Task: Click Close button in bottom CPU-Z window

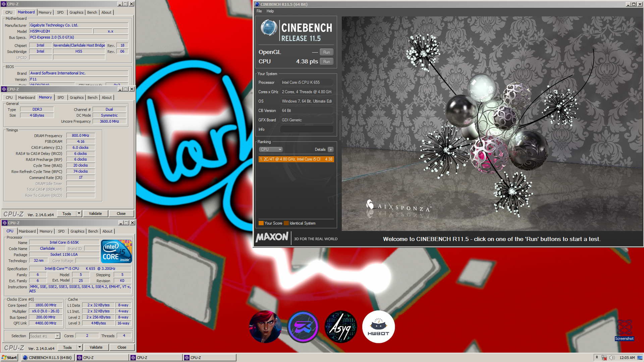Action: [122, 348]
